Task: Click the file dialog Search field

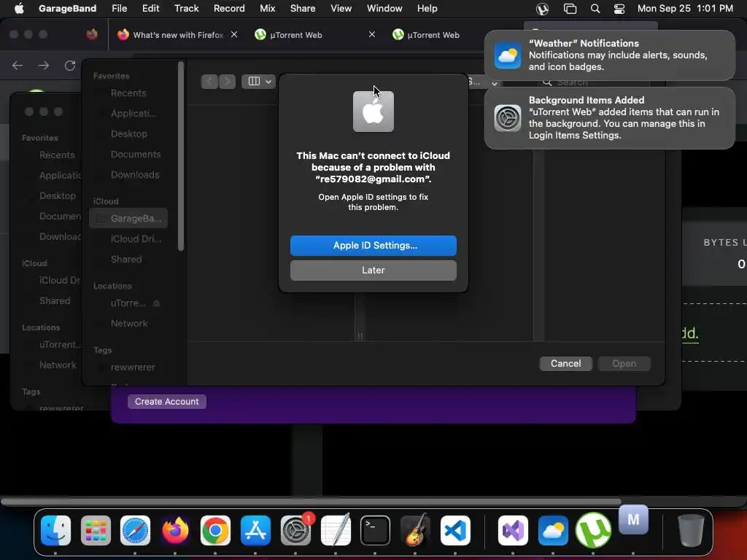Action: tap(594, 82)
